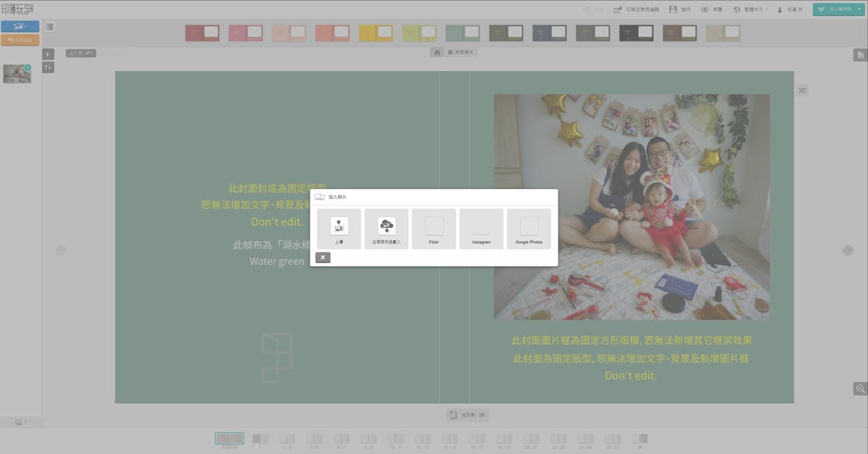This screenshot has height=454, width=868.
Task: Click the list view icon in toolbar
Action: [x=49, y=27]
